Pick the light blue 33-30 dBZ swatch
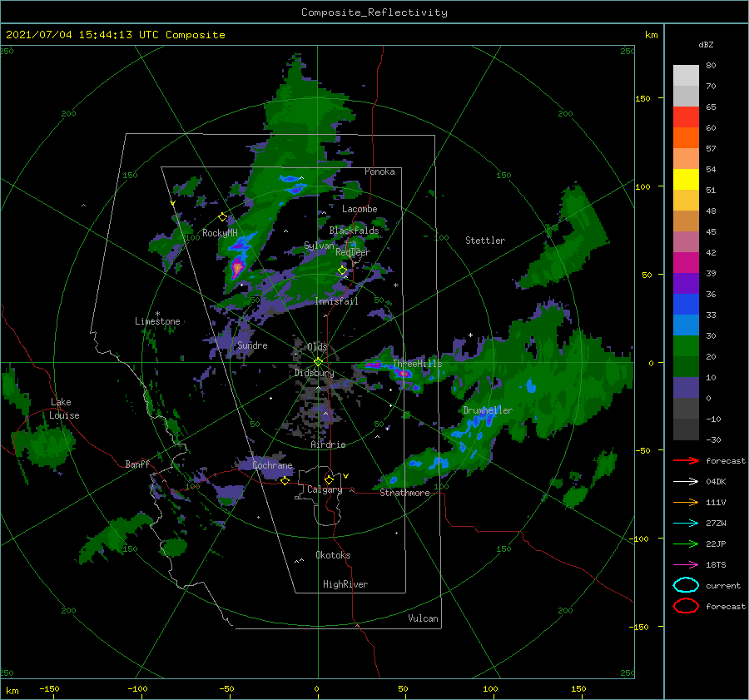Image resolution: width=749 pixels, height=700 pixels. (686, 325)
